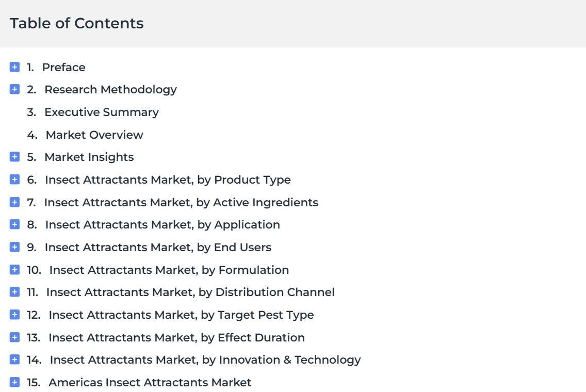Open the Distribution Channel section plus icon

click(x=14, y=292)
